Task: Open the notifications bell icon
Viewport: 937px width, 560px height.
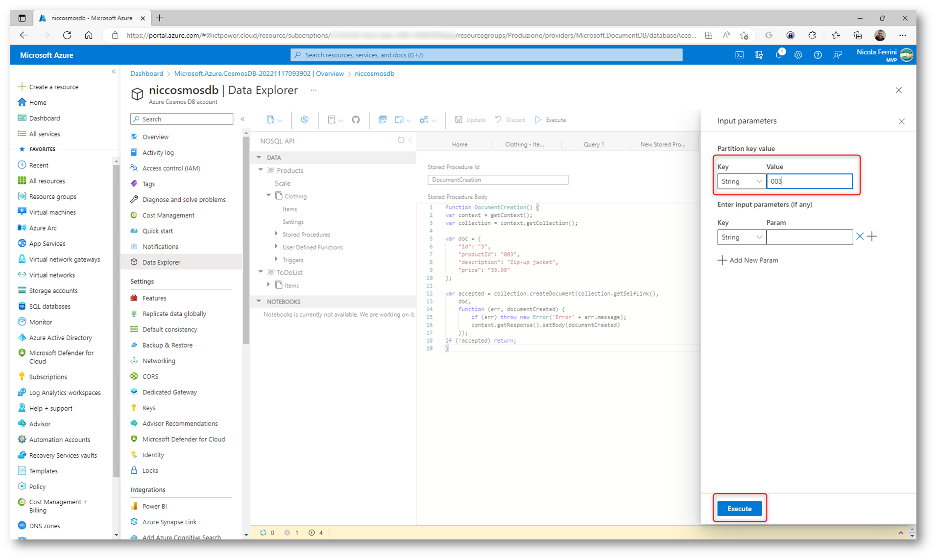Action: pos(778,55)
